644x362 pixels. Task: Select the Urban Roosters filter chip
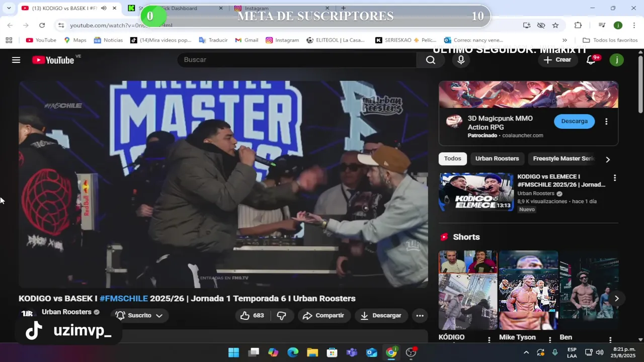pos(497,158)
